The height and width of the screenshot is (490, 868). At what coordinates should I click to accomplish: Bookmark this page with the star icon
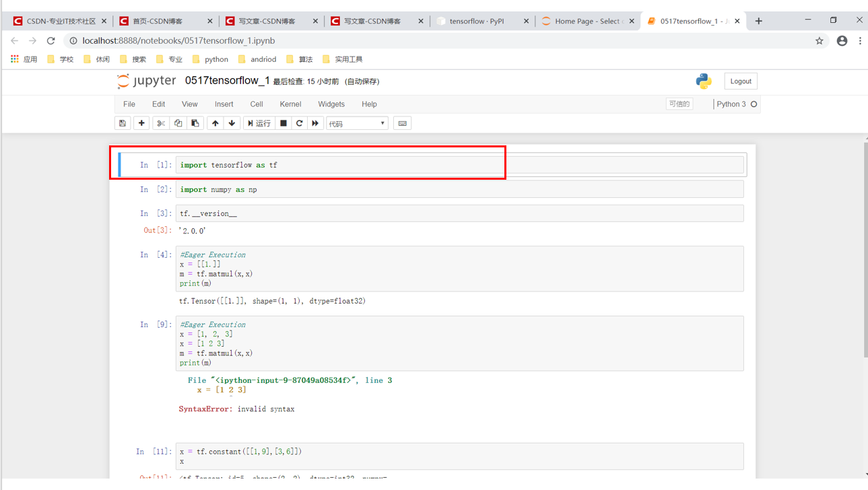819,40
